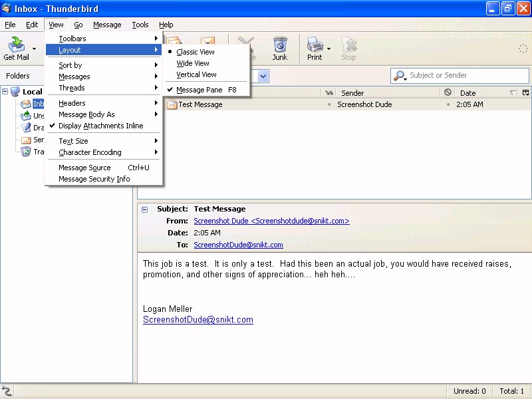Select the Trash folder icon
Image resolution: width=532 pixels, height=399 pixels.
click(26, 152)
